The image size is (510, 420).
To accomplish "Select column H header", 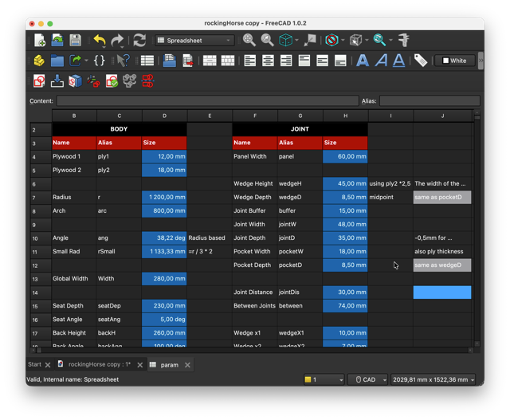I will tap(345, 116).
